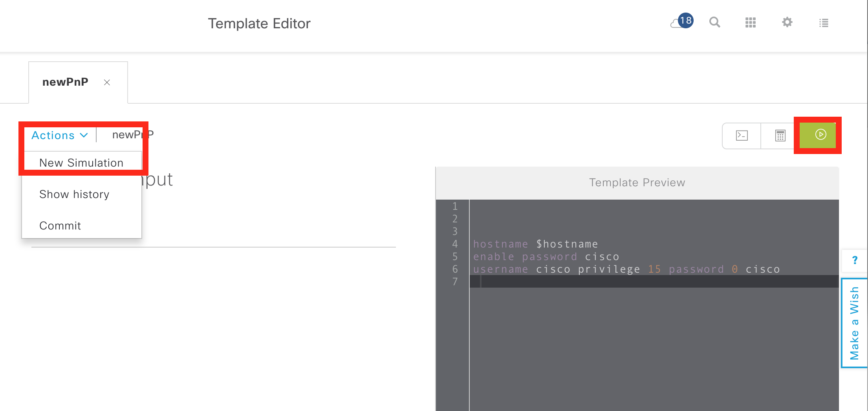Open the settings gear icon
868x411 pixels.
tap(787, 22)
